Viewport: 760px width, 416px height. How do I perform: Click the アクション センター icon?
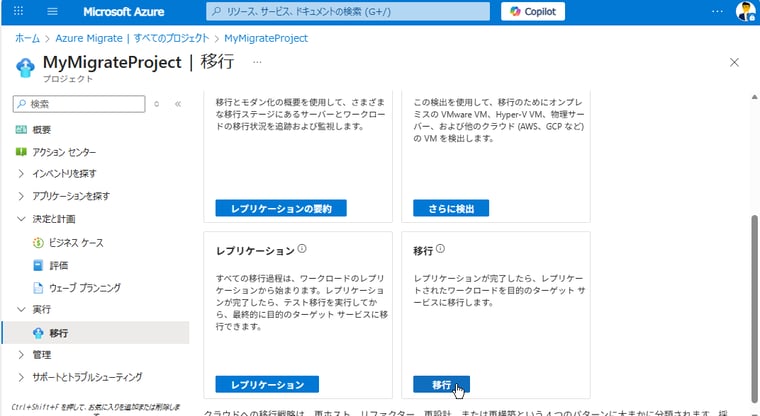21,152
